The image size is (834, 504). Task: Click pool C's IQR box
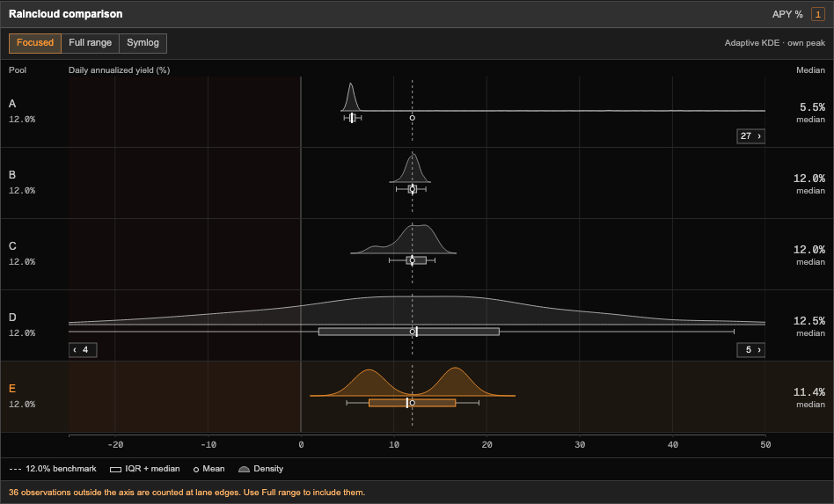point(416,260)
